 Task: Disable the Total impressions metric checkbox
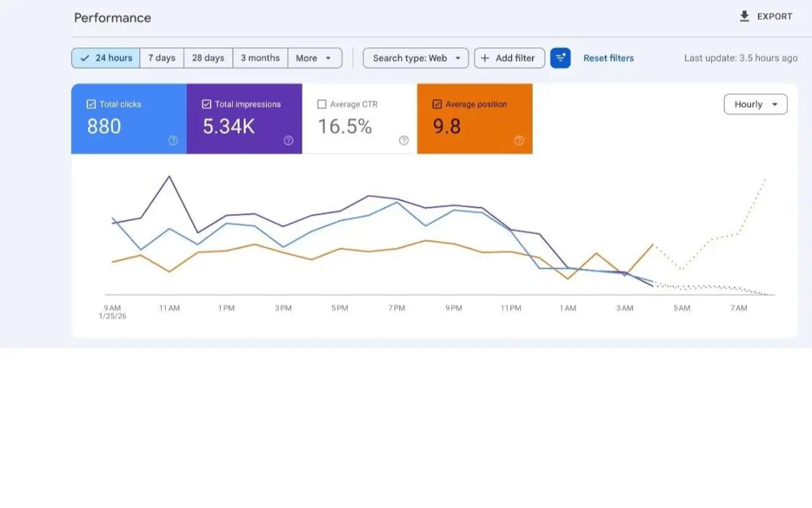pyautogui.click(x=206, y=104)
